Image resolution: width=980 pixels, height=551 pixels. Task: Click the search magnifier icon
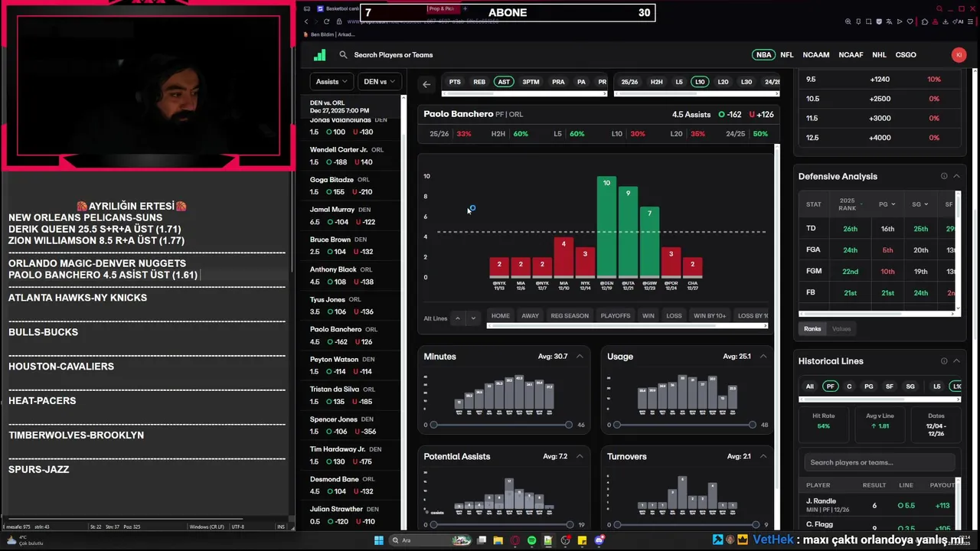click(343, 55)
